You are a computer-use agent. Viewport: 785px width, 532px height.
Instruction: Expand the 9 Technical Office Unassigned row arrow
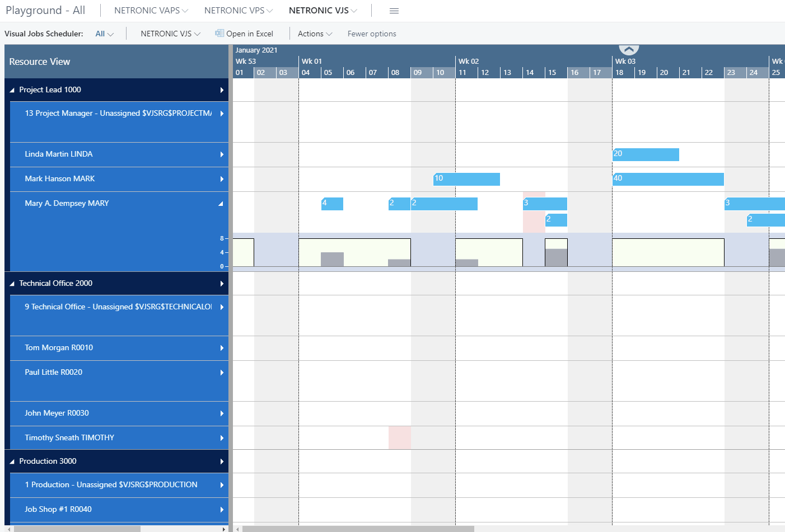pos(222,307)
